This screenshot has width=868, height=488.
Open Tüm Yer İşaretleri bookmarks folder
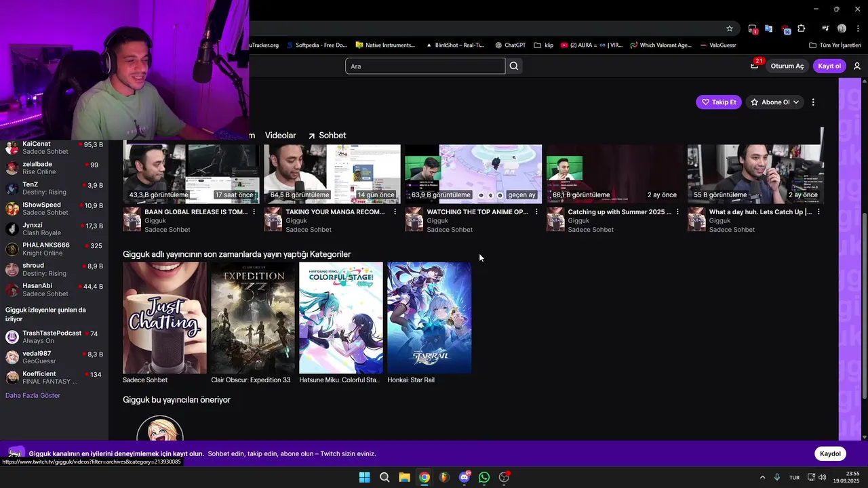click(x=835, y=45)
